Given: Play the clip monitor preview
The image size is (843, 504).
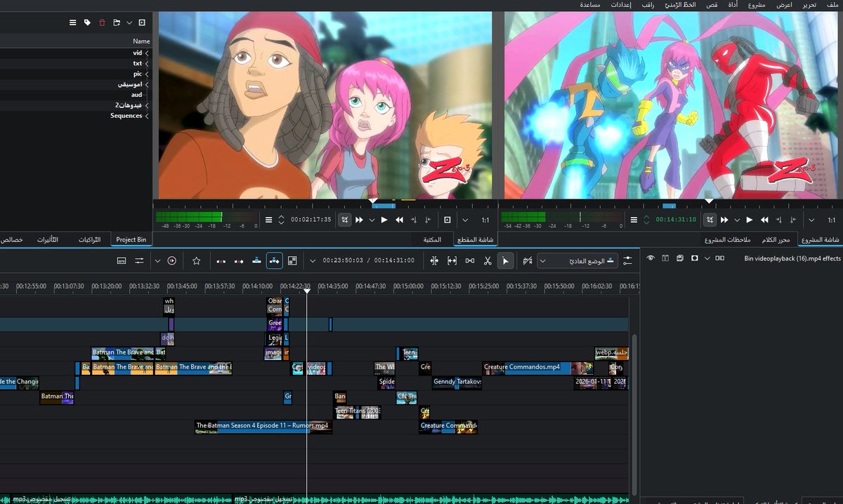Looking at the screenshot, I should tap(384, 220).
